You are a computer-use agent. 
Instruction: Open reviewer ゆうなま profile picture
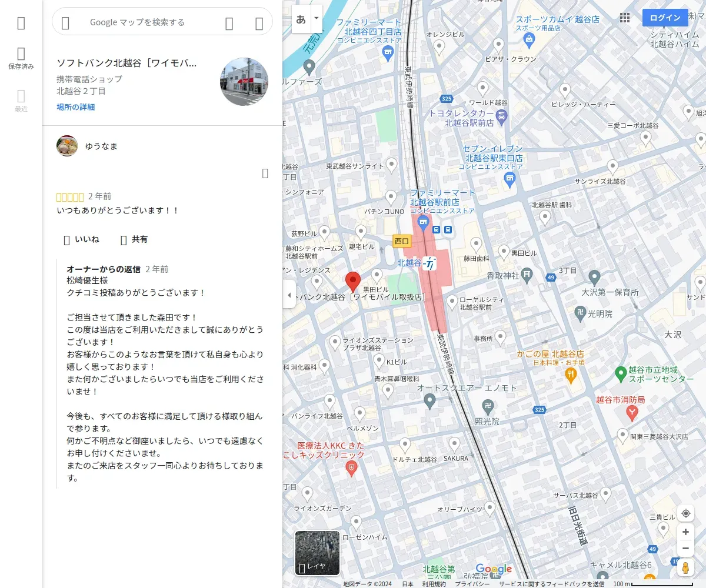(67, 146)
